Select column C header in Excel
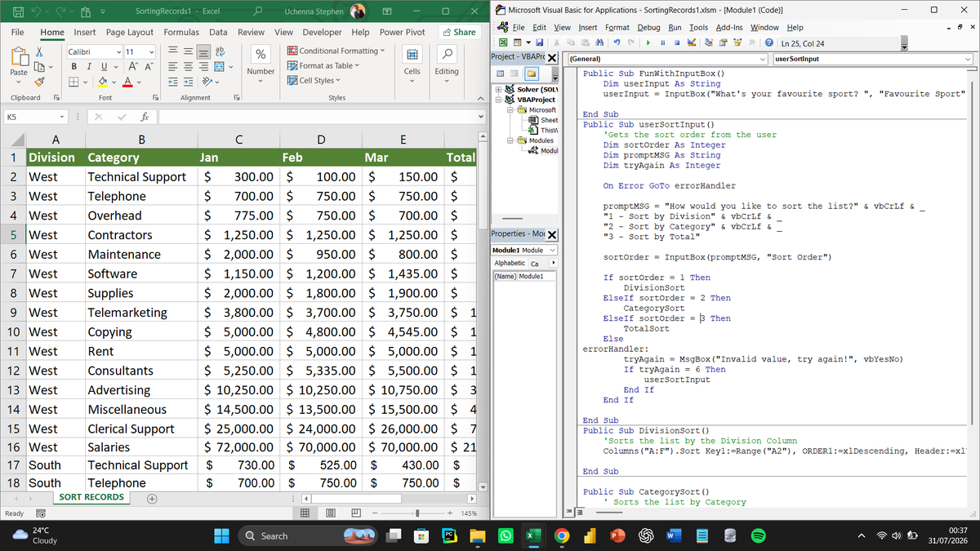This screenshot has height=551, width=980. [x=238, y=140]
